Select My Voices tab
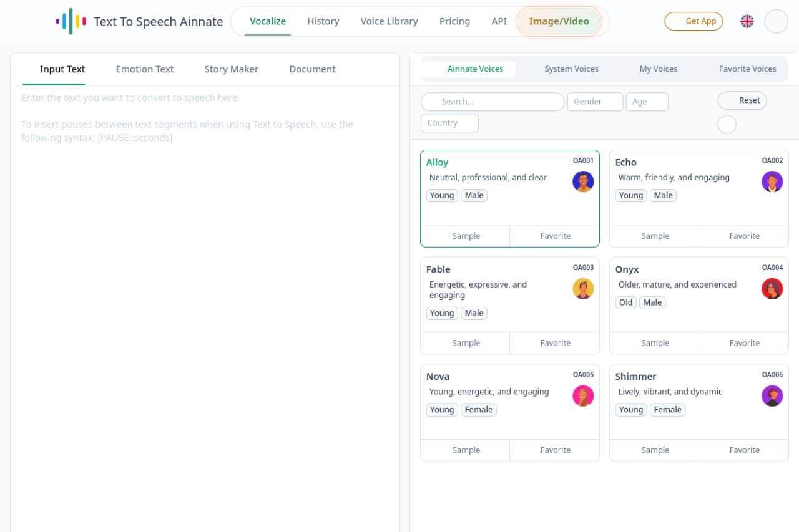Screen dimensions: 799x532 click(x=659, y=69)
